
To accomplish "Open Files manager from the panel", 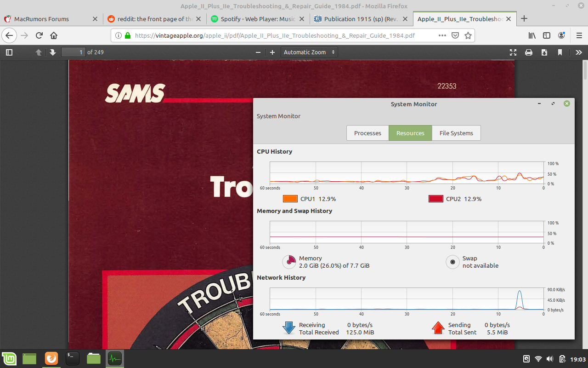I will [94, 358].
